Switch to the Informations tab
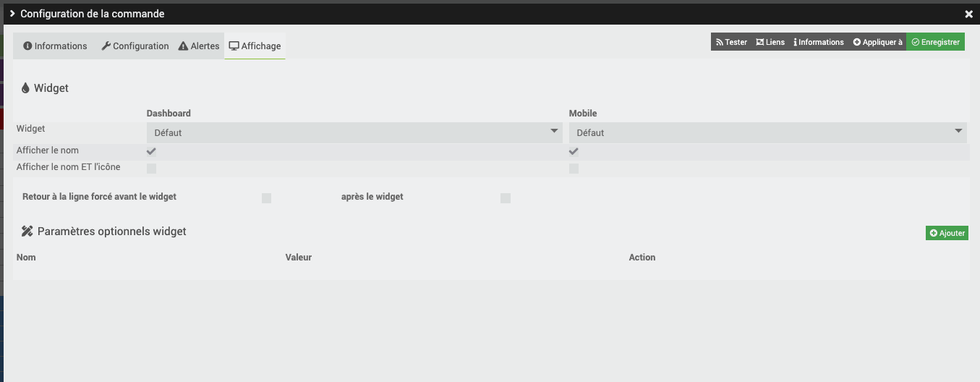This screenshot has width=980, height=382. (55, 46)
